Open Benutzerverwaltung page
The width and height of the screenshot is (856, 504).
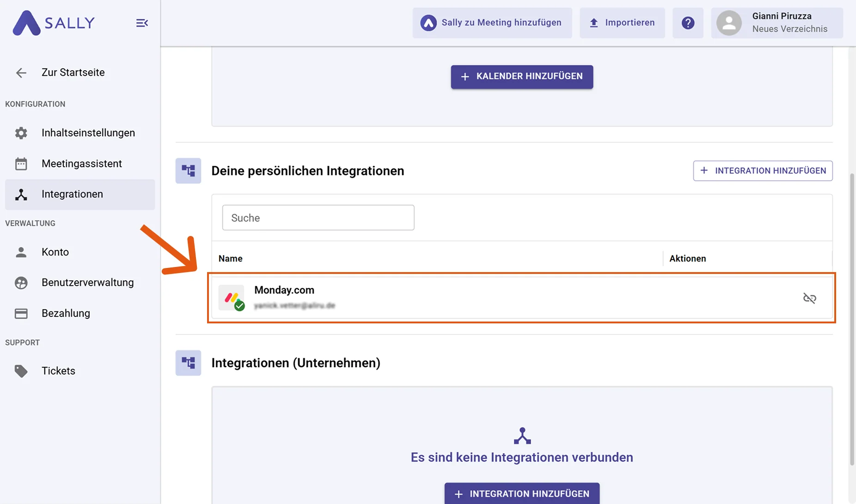(80, 283)
